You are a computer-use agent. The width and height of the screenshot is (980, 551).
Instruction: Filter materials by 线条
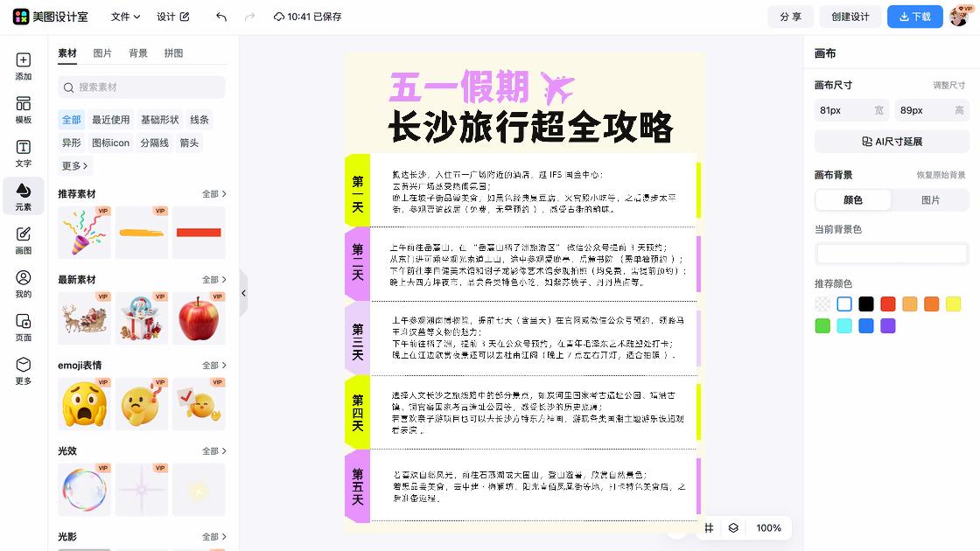(199, 119)
